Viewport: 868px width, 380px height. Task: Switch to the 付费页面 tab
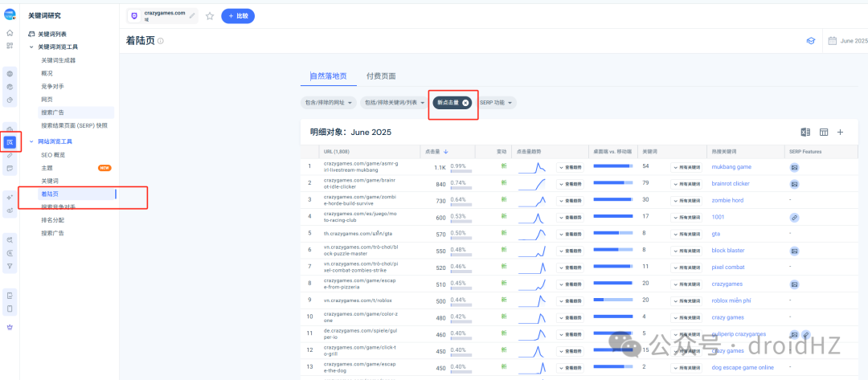(381, 76)
